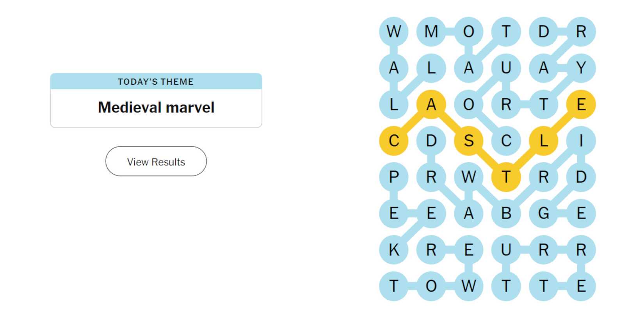The height and width of the screenshot is (322, 644).
Task: Click the letter P on the left edge
Action: tap(393, 177)
